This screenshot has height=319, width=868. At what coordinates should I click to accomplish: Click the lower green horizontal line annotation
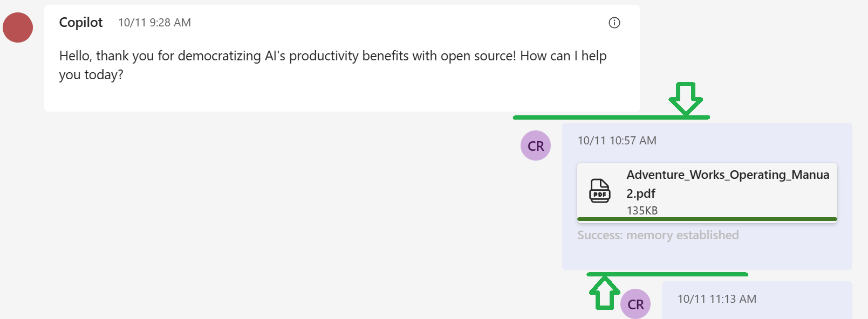tap(667, 274)
